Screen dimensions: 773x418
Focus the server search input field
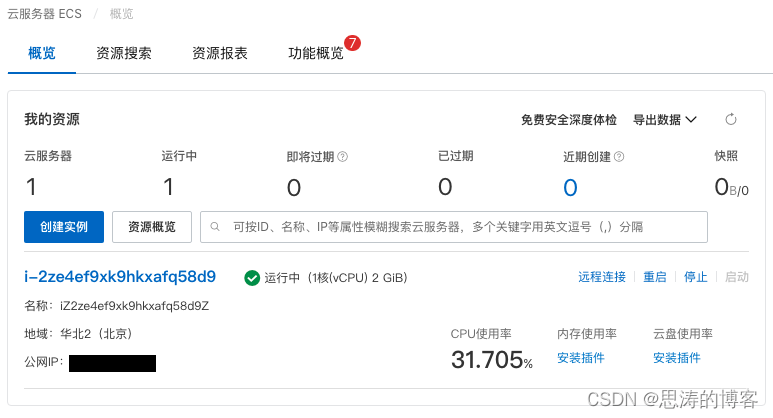pos(454,227)
